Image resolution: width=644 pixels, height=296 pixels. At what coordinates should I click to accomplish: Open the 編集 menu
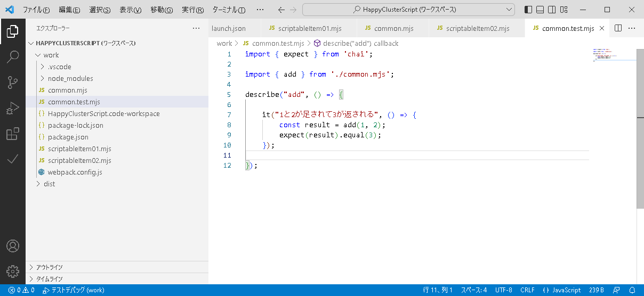[x=69, y=10]
